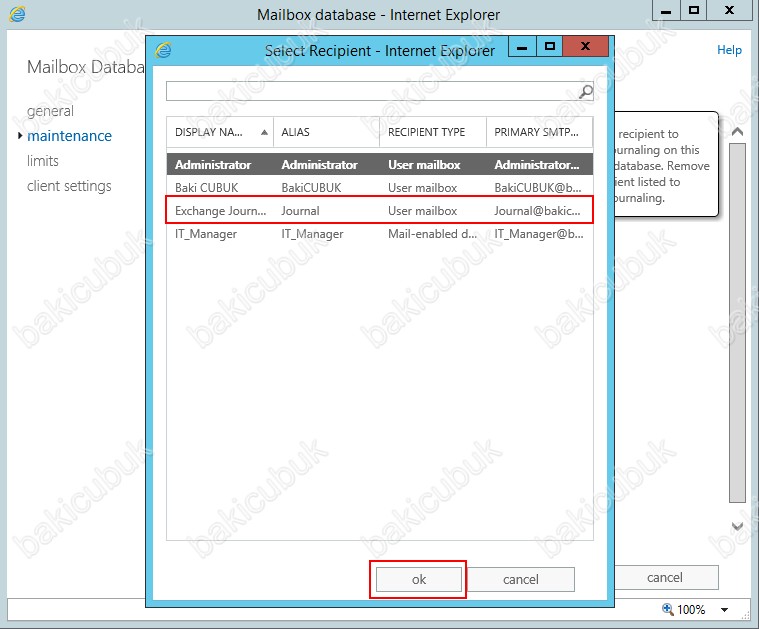Image resolution: width=759 pixels, height=629 pixels.
Task: Switch to the maintenance tab
Action: (69, 136)
